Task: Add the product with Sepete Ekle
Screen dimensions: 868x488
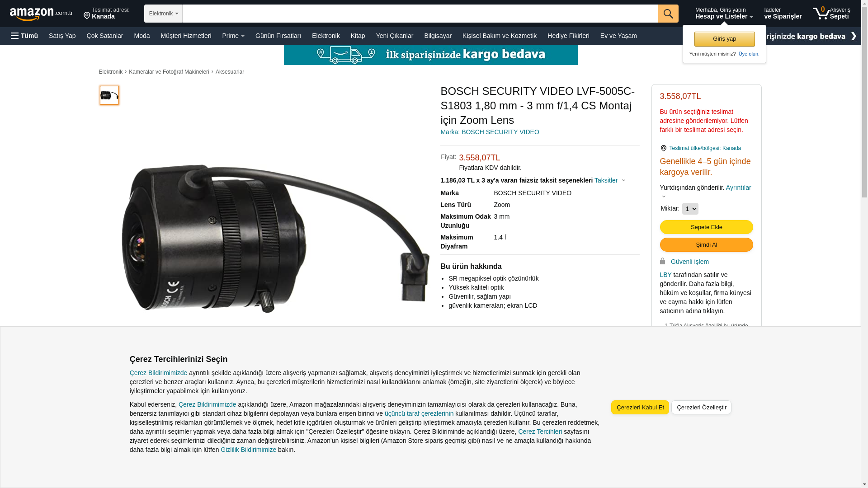Action: click(706, 227)
